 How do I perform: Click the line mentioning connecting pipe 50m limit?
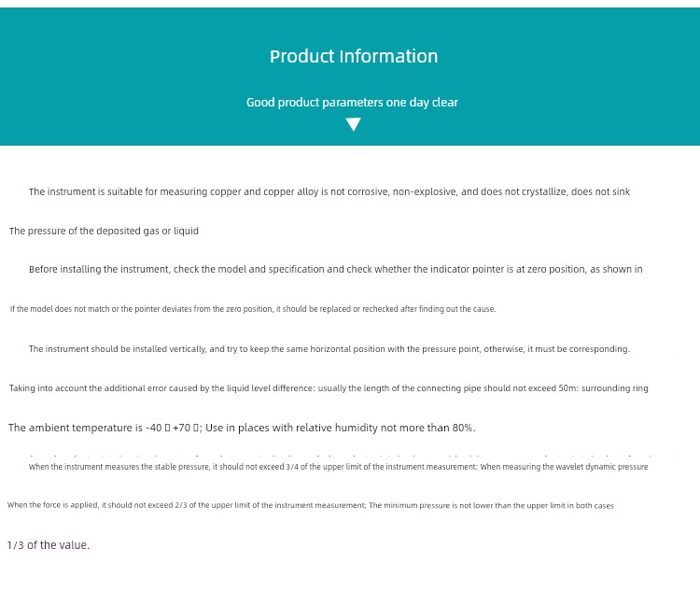pyautogui.click(x=329, y=388)
